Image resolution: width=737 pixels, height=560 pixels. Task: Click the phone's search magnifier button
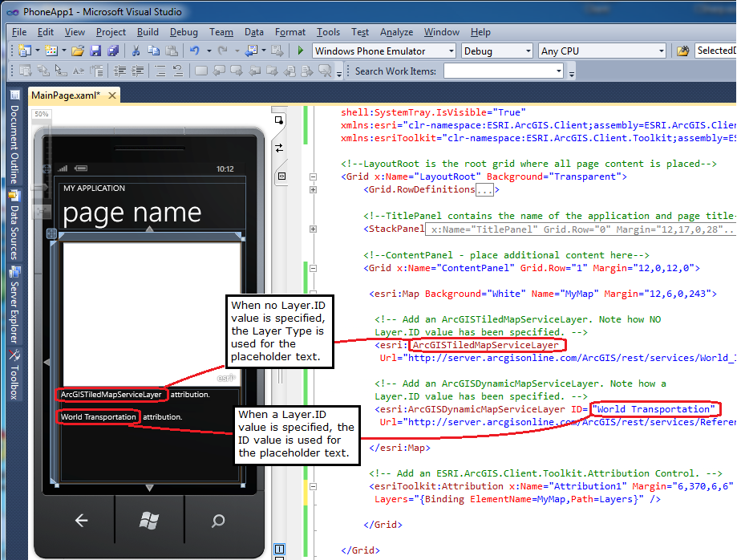coord(218,520)
